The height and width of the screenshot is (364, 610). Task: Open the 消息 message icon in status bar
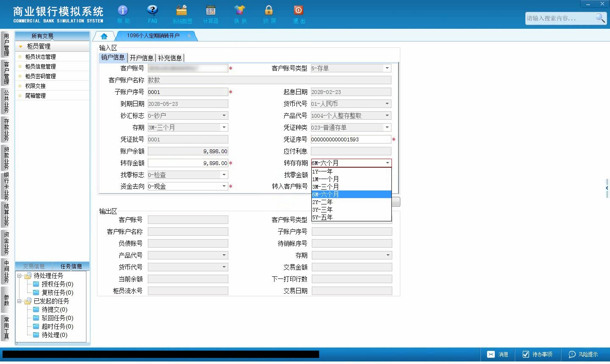491,354
